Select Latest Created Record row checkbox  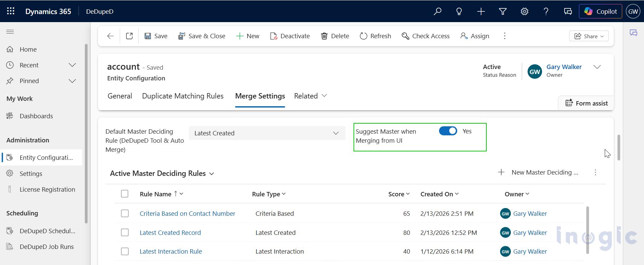tap(124, 233)
